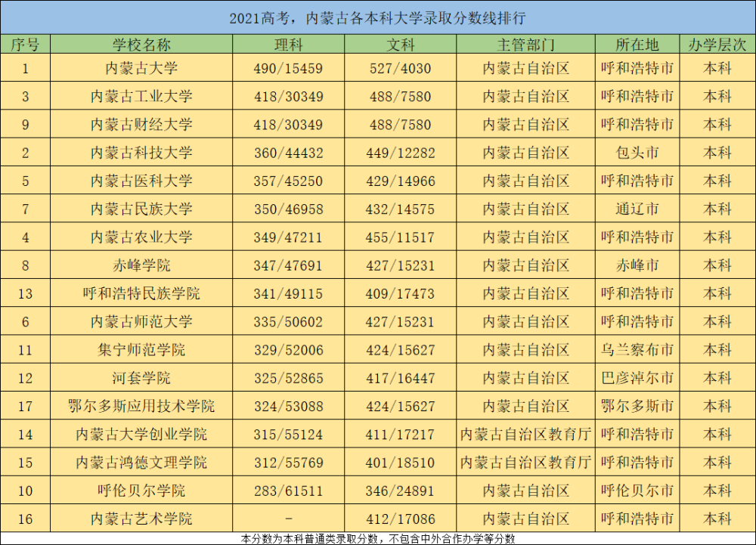
Task: Click the science score '312/55769'
Action: [288, 463]
